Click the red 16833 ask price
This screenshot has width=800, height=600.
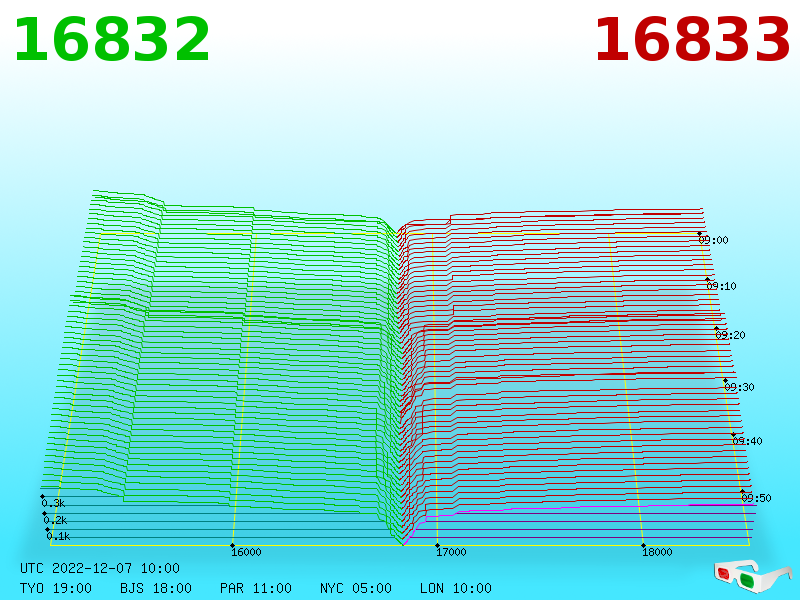(692, 40)
